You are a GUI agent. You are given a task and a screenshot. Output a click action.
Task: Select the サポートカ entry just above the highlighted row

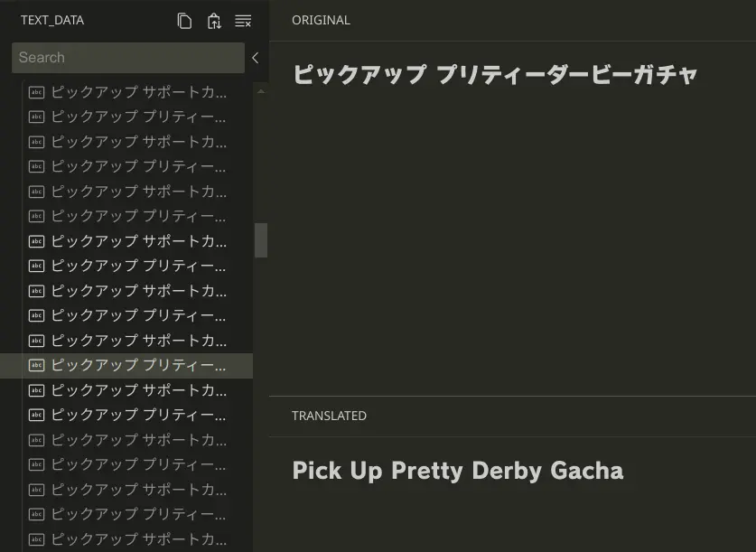tap(138, 341)
